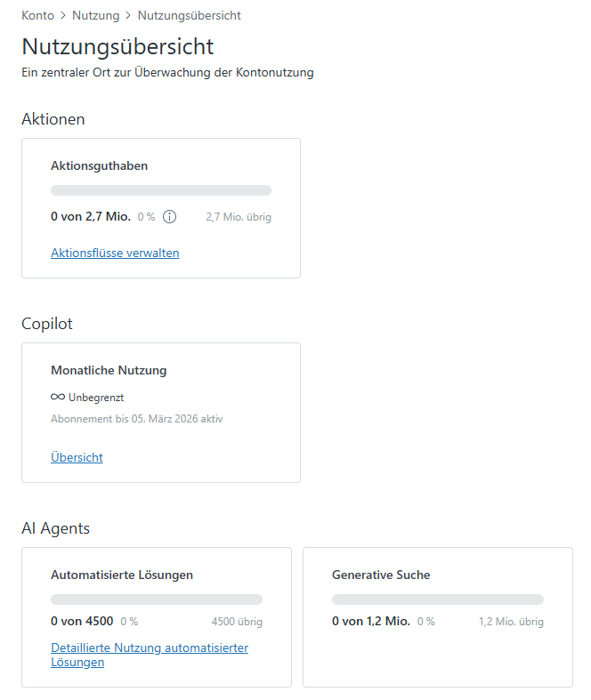This screenshot has height=700, width=591.
Task: Click the breadcrumb chevron after Konto
Action: point(63,15)
